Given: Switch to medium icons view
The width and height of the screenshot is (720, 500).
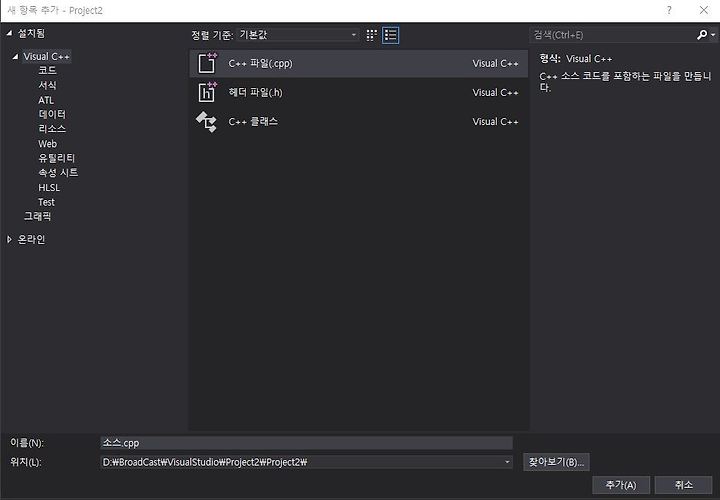Looking at the screenshot, I should pyautogui.click(x=371, y=35).
